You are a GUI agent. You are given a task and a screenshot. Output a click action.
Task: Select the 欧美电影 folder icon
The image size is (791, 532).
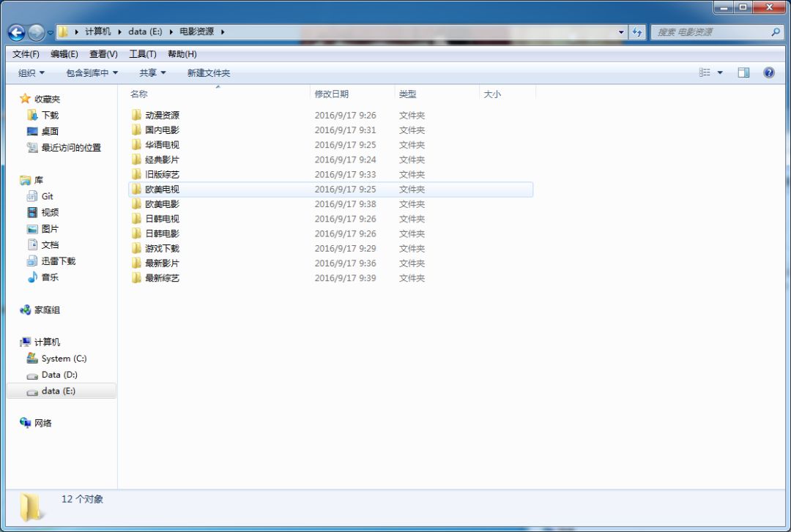tap(136, 203)
